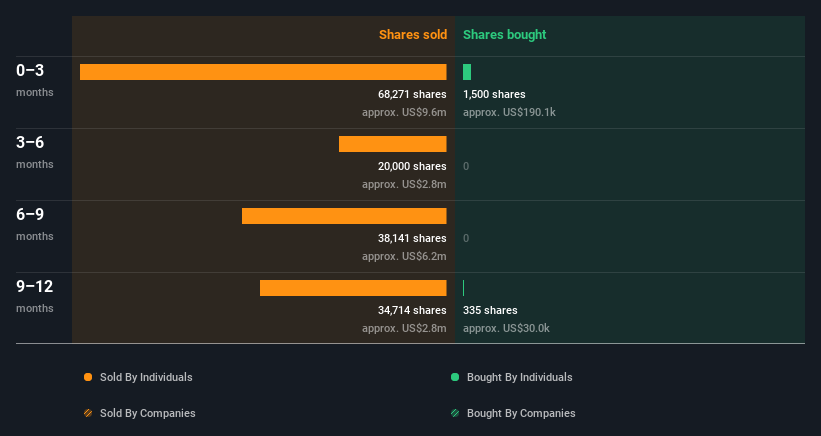Click the 'Shares bought' column header
821x436 pixels.
pyautogui.click(x=505, y=35)
